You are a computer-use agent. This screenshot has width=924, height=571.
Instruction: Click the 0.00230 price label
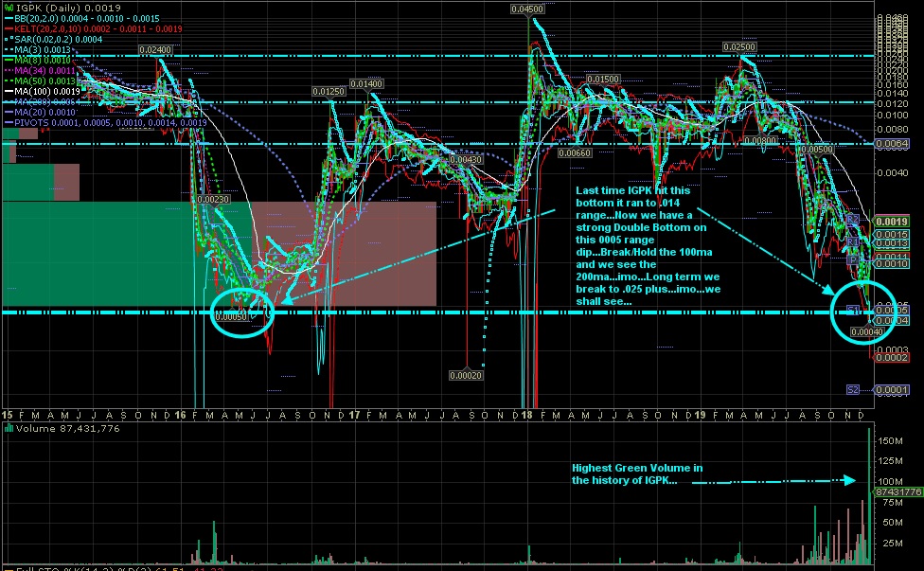coord(213,199)
